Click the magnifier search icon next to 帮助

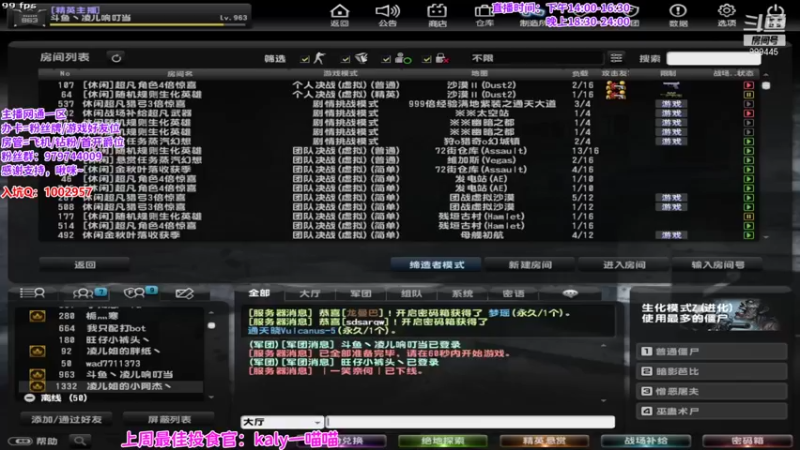[x=80, y=440]
